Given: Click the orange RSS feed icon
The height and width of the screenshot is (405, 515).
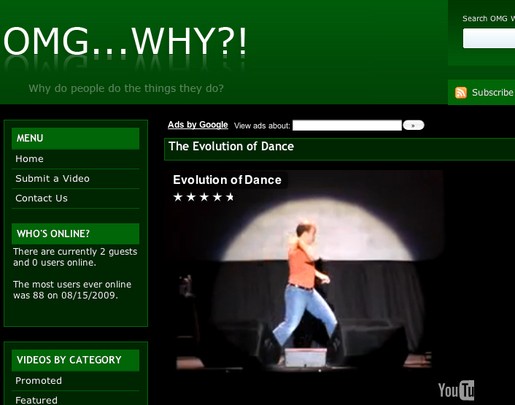Looking at the screenshot, I should coord(461,92).
